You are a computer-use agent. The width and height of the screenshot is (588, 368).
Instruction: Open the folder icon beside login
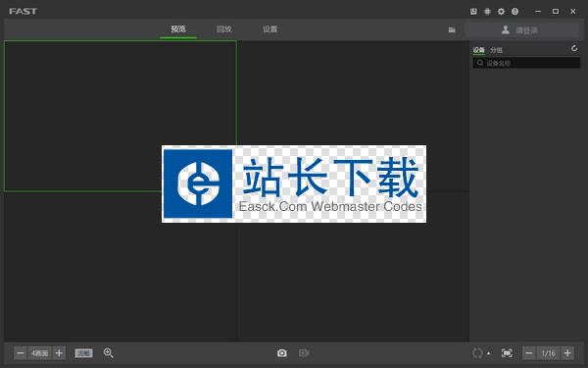tap(452, 30)
